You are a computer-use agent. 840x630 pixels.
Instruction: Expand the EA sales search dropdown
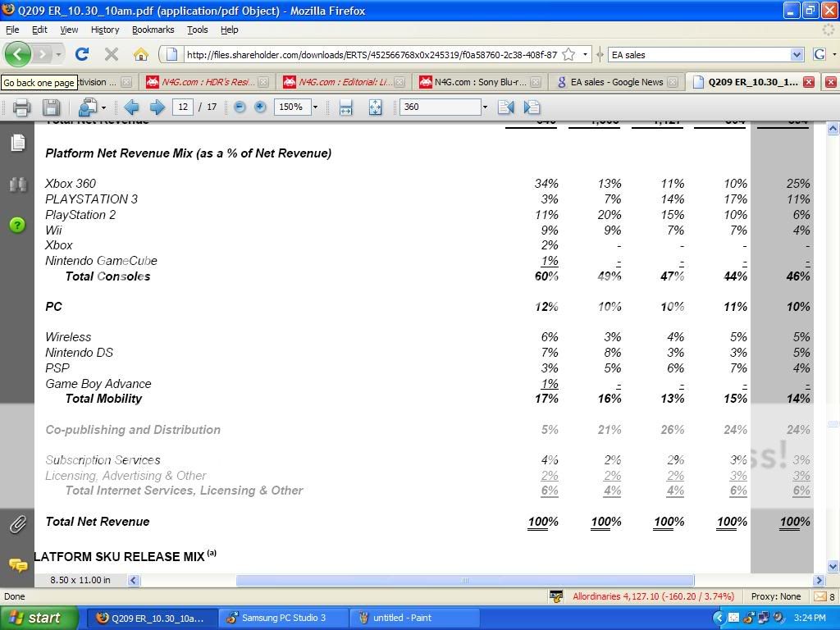(796, 55)
